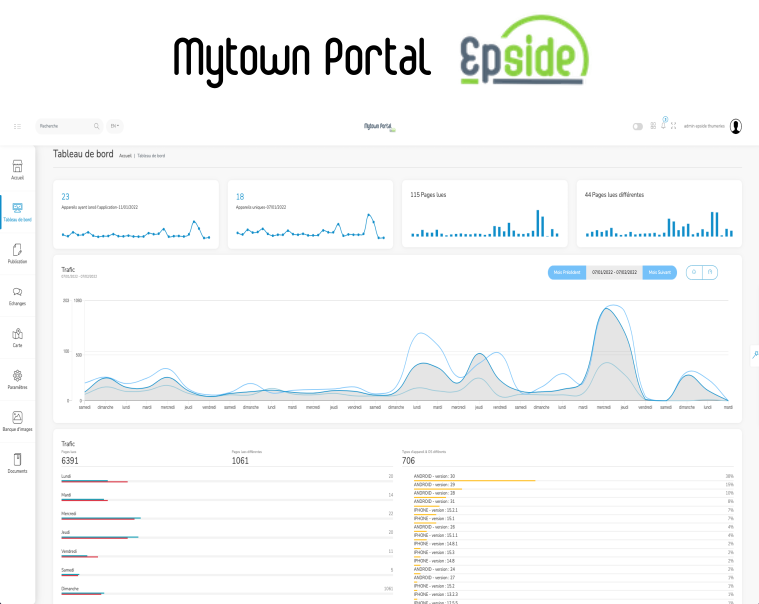This screenshot has height=604, width=759.
Task: Click the Samedi row label
Action: [x=67, y=570]
